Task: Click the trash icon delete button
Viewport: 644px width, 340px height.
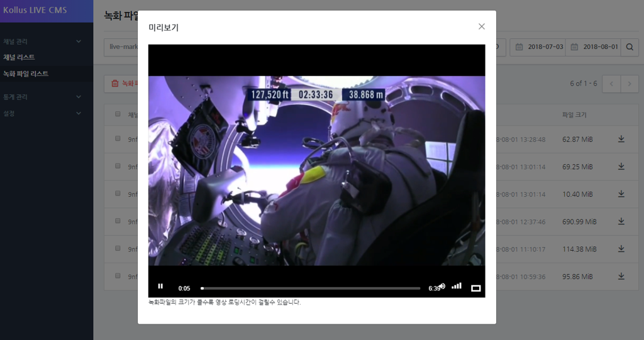Action: (115, 84)
